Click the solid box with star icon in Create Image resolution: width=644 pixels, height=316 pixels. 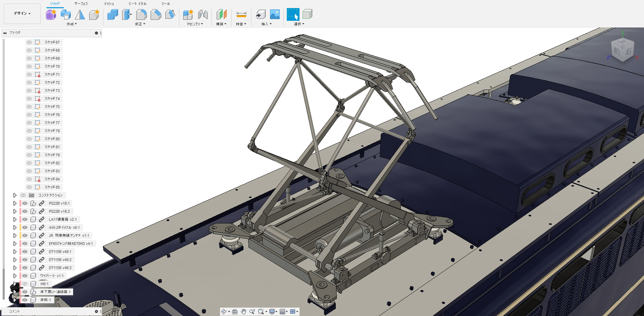(94, 14)
